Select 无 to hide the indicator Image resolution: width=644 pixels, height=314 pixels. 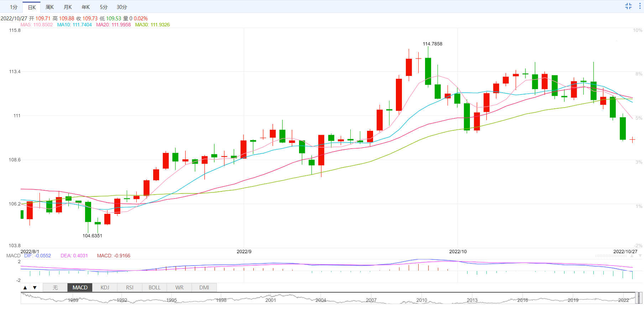(55, 288)
